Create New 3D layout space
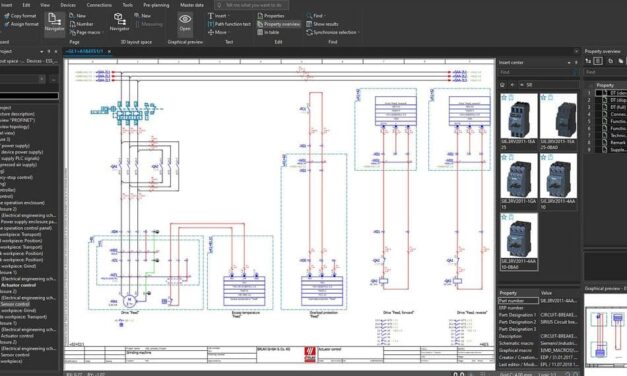The width and height of the screenshot is (627, 376). (143, 16)
